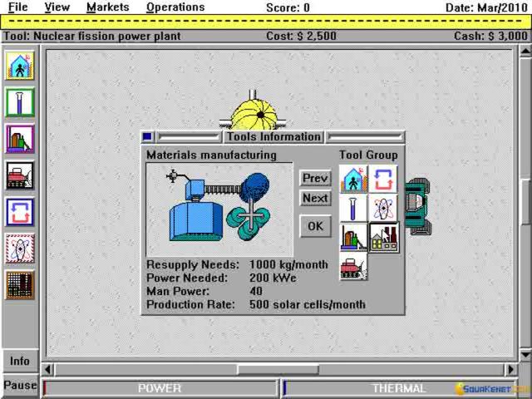The height and width of the screenshot is (399, 532).
Task: Open the File menu
Action: pos(17,7)
